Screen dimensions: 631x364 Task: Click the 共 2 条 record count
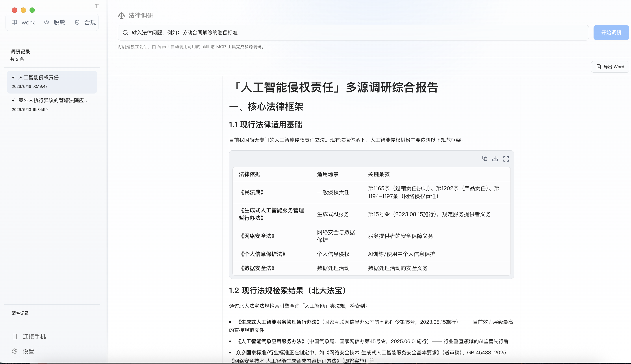[x=17, y=59]
